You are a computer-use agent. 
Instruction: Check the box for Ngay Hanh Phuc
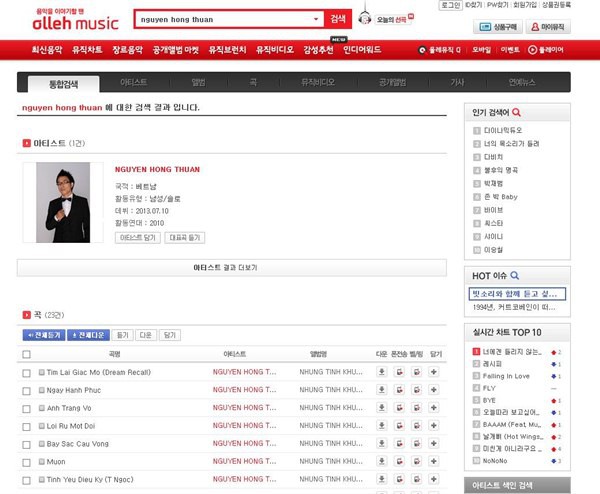pyautogui.click(x=26, y=391)
